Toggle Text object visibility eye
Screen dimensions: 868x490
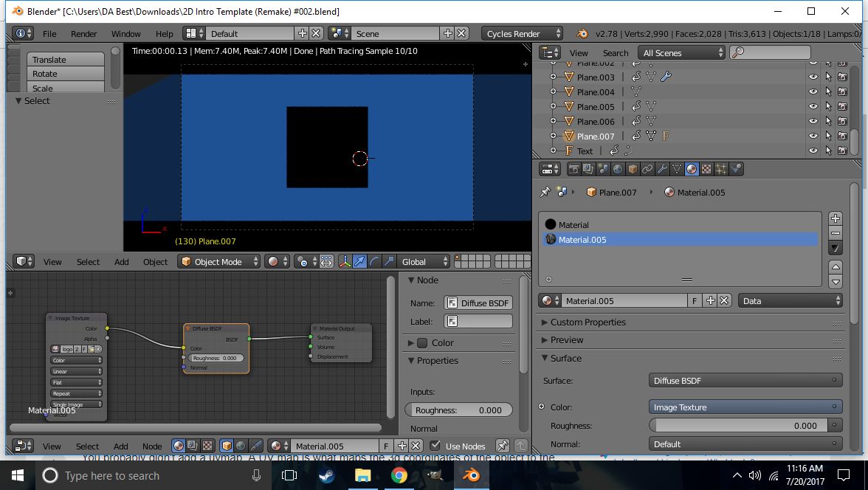813,151
